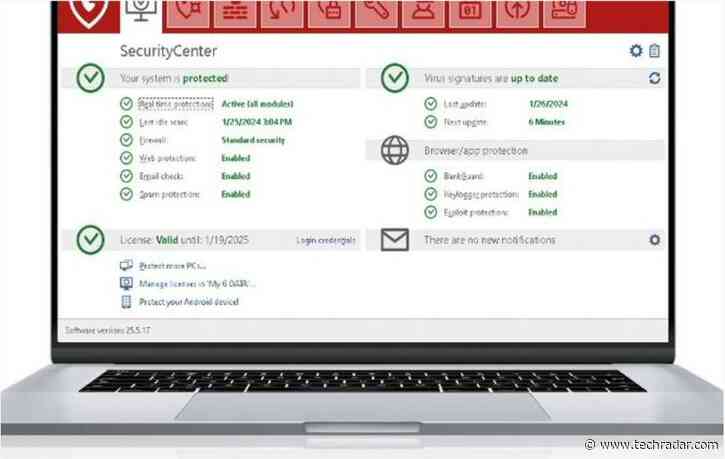
Task: Click the Protect more PCs monitor icon
Action: tap(126, 265)
